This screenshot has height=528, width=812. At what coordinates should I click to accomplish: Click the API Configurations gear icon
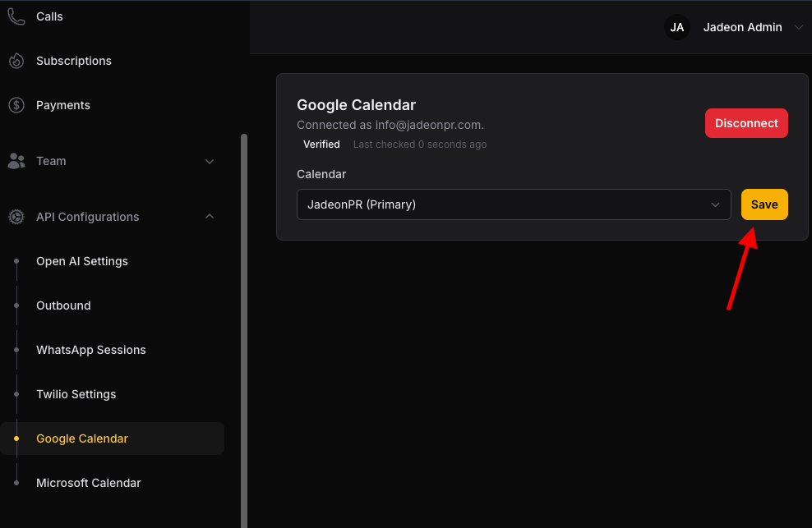[x=16, y=217]
